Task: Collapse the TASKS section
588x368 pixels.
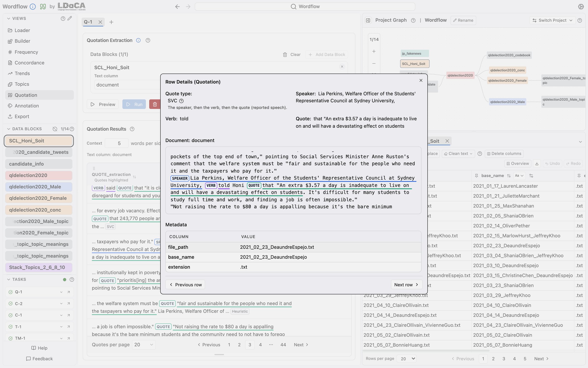Action: pyautogui.click(x=9, y=279)
